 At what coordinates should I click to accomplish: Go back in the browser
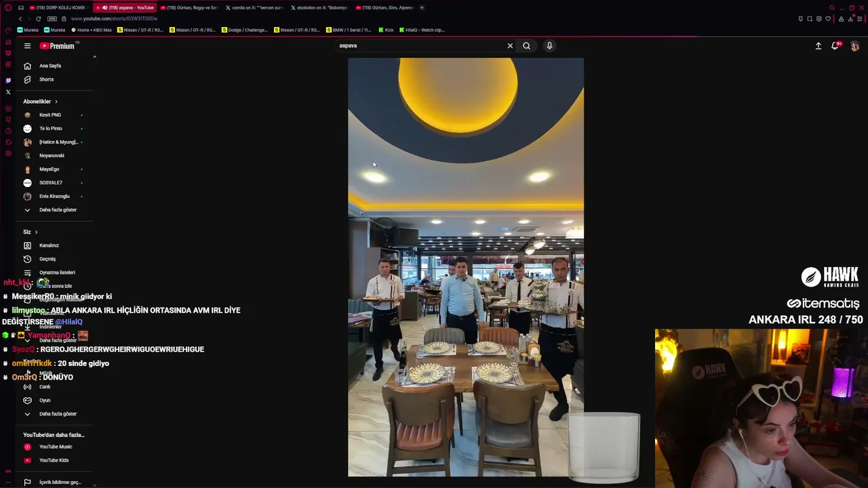[20, 19]
